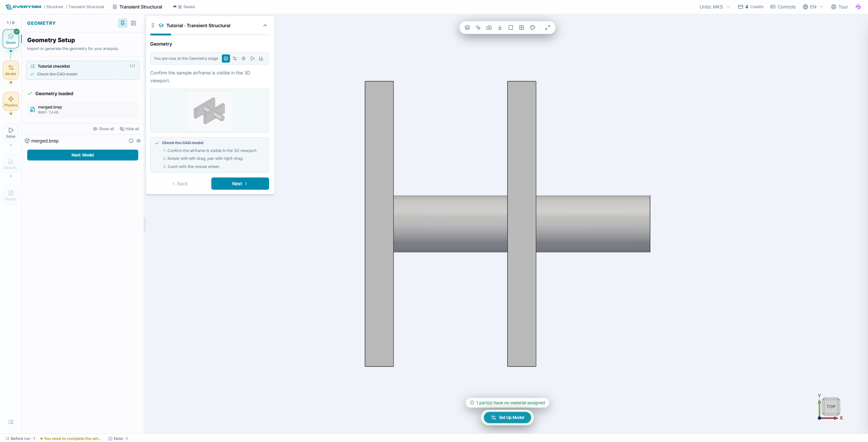Click the download arrow icon in viewport toolbar
The image size is (868, 442).
(x=500, y=28)
